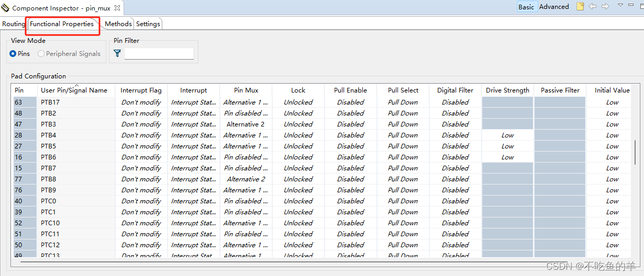
Task: Select the PTB3 pin name cell
Action: 76,124
